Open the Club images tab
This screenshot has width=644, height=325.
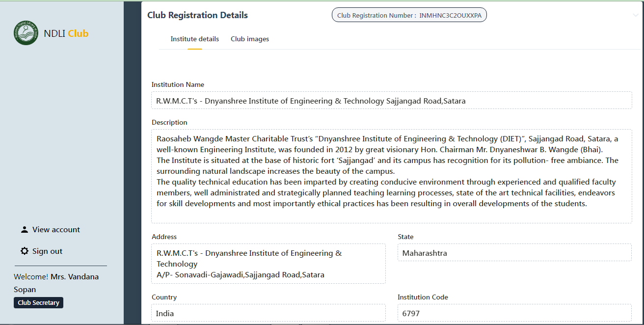(x=249, y=39)
